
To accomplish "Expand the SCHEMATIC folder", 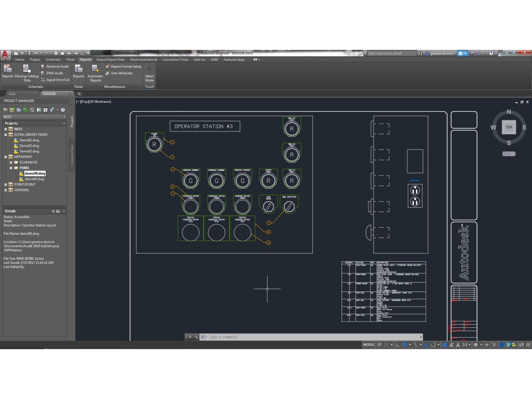I will 11,163.
